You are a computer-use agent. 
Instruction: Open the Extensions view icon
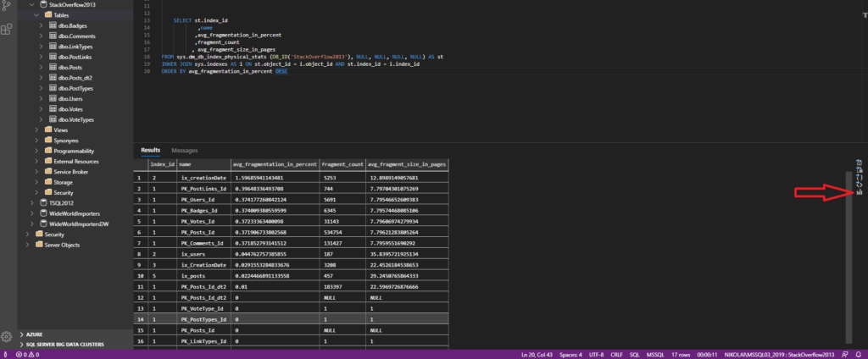coord(7,29)
